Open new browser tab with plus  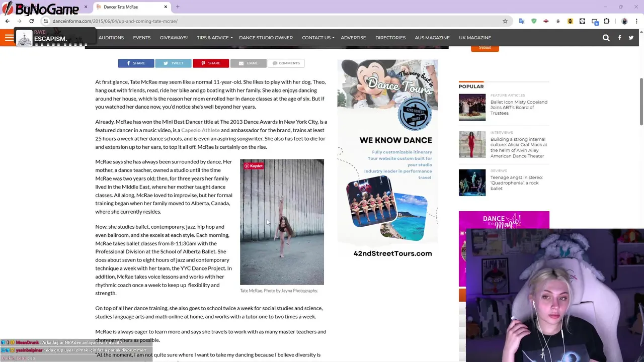click(x=178, y=7)
